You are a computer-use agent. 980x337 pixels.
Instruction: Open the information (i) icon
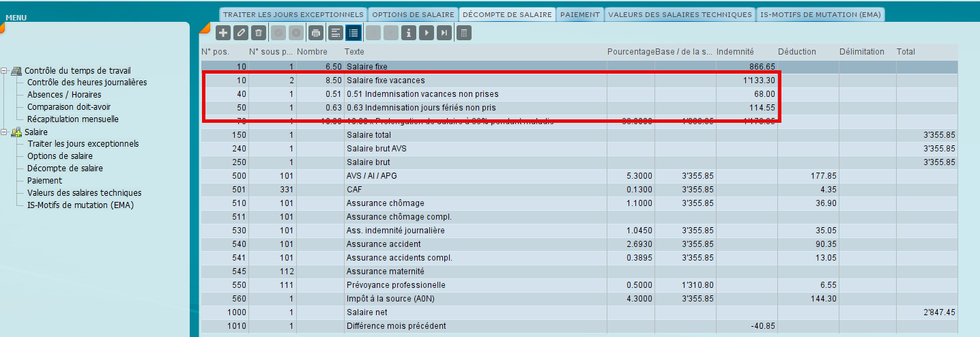409,32
